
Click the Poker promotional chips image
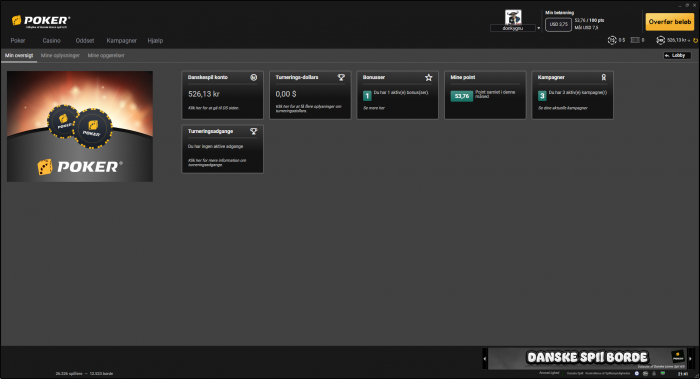(80, 126)
